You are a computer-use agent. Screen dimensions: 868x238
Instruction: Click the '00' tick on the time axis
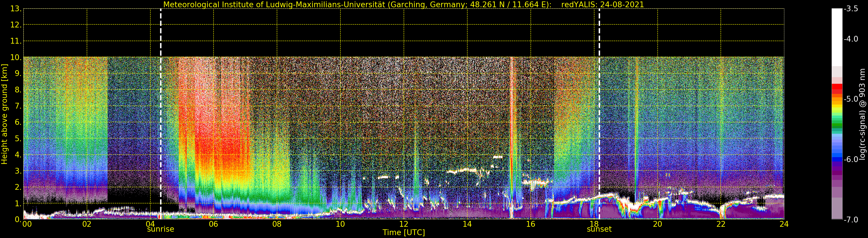click(27, 224)
